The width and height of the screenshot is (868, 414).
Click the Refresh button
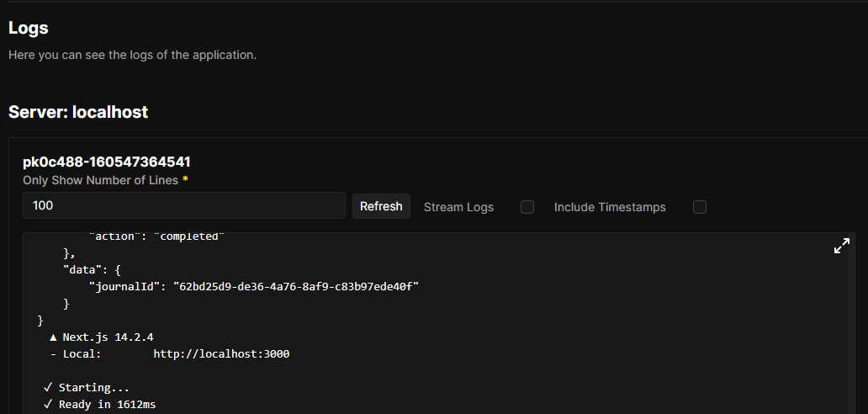point(381,206)
